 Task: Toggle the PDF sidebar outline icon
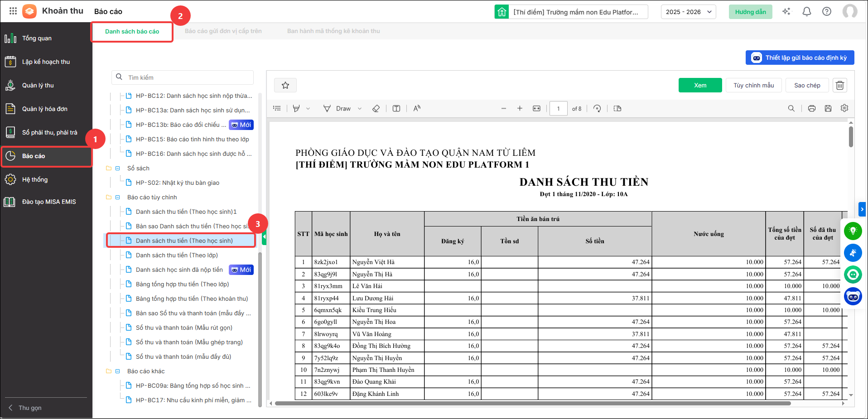tap(277, 108)
